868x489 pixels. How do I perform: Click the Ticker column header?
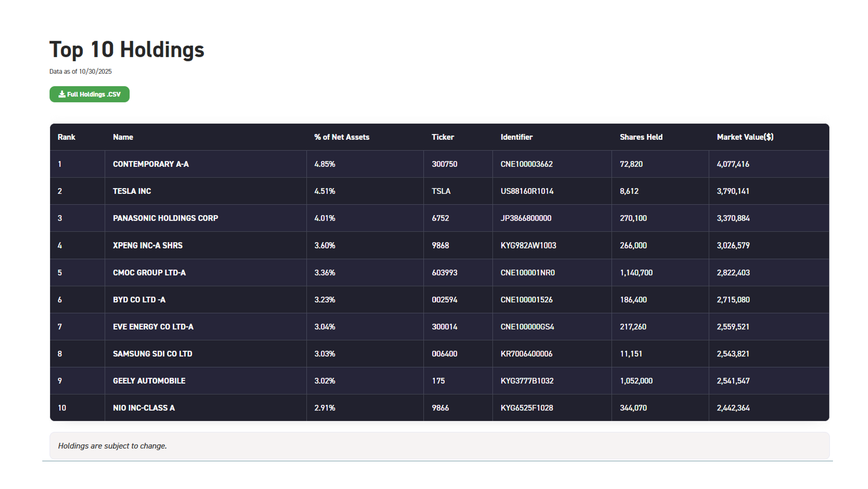click(442, 137)
